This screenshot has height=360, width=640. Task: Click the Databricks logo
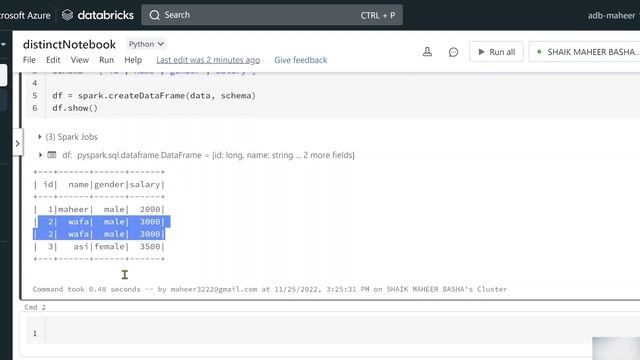[x=98, y=15]
